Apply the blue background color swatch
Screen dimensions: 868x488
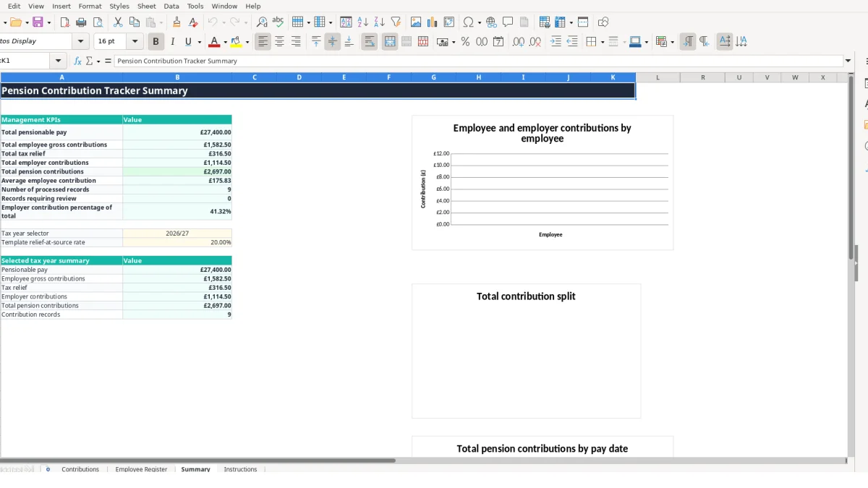pos(634,42)
